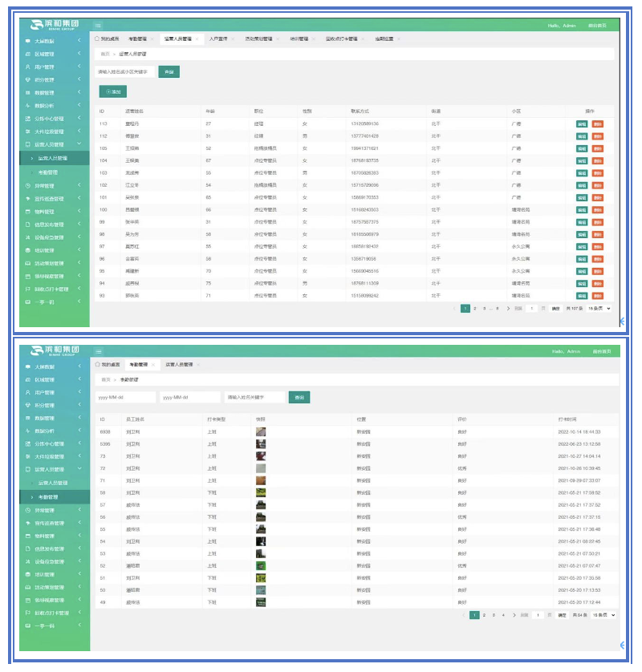This screenshot has height=672, width=642.
Task: Click the 信息发布管理 document icon in the bottom sidebar
Action: (x=28, y=549)
